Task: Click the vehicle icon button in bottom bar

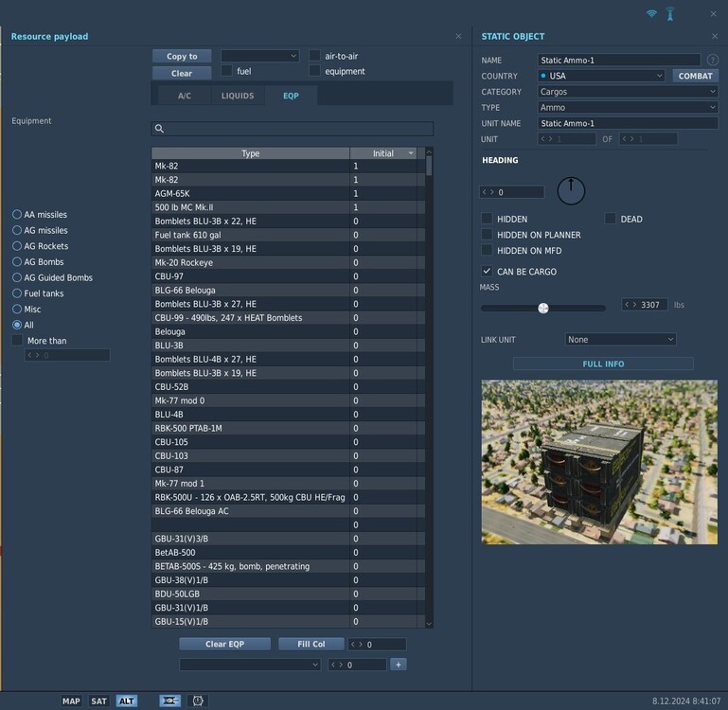Action: pos(170,701)
